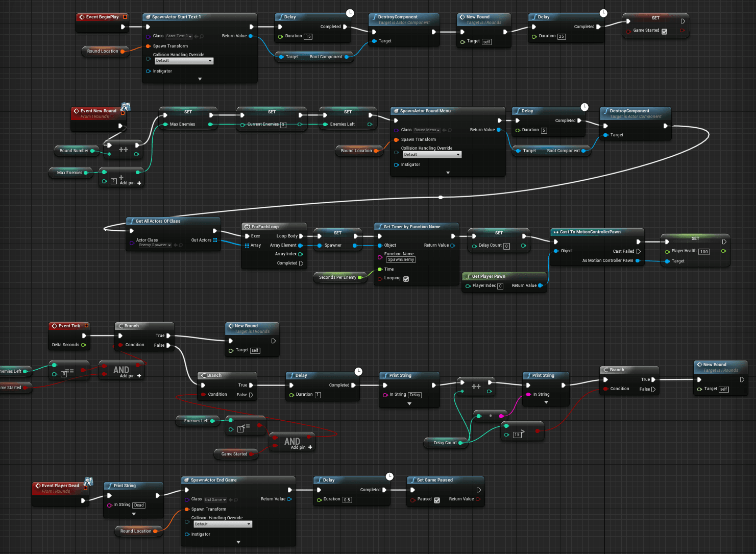Toggle the Game Started checkbox on SET node
The width and height of the screenshot is (756, 554).
click(x=665, y=31)
